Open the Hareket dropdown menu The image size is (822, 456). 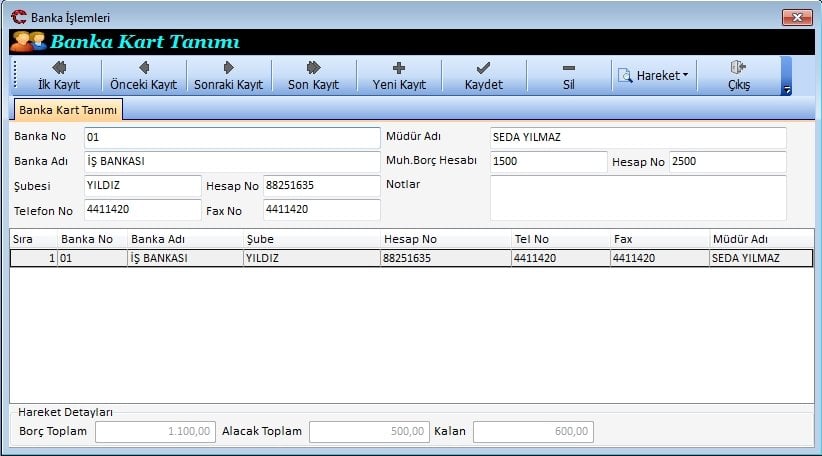point(653,75)
